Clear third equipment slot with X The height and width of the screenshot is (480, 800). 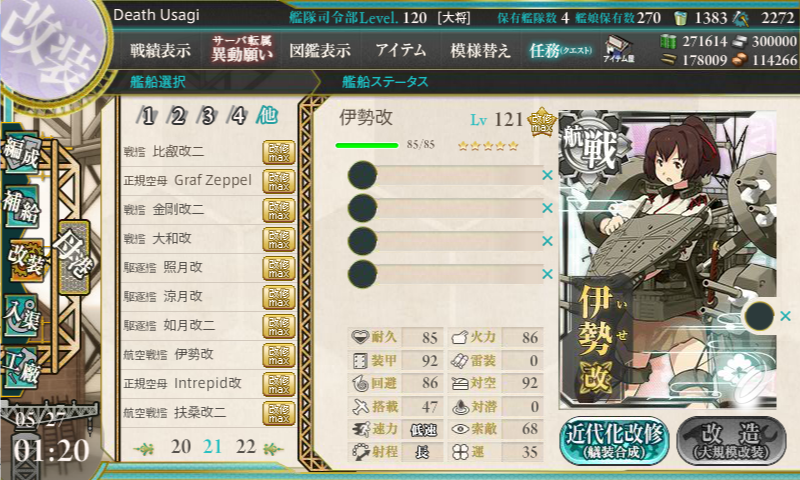pos(547,241)
